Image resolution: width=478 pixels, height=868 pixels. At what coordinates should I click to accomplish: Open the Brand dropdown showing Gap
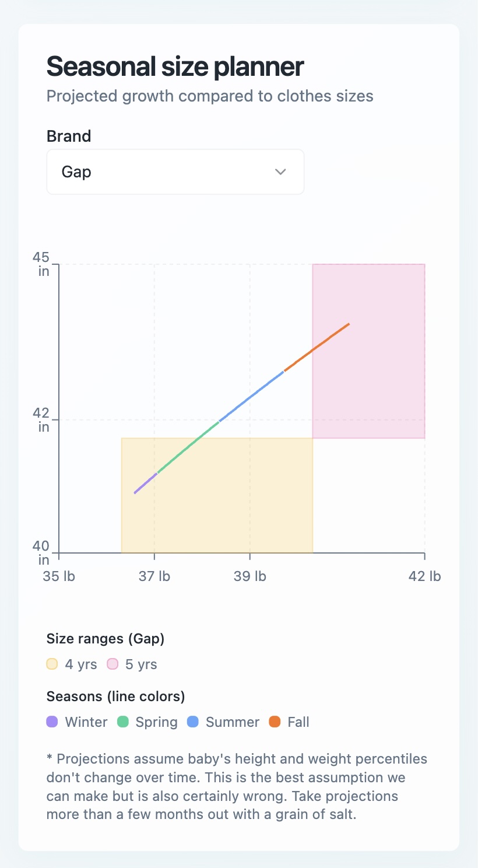pyautogui.click(x=175, y=172)
